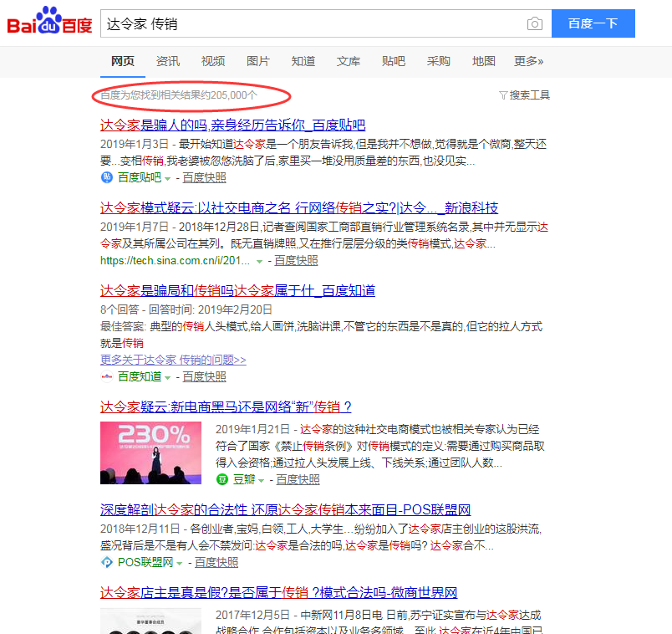Click the Baidu logo
The height and width of the screenshot is (634, 672).
point(49,21)
